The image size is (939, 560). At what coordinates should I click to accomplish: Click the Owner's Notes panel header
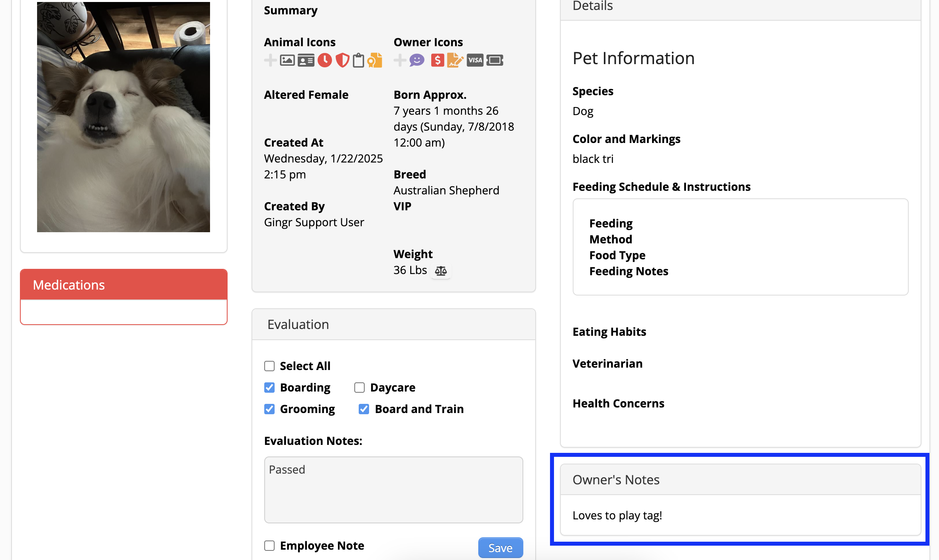click(x=741, y=480)
